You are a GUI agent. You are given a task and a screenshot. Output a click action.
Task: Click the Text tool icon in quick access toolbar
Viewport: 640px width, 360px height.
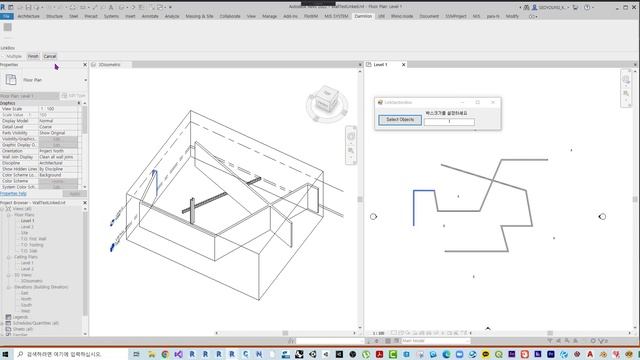111,7
